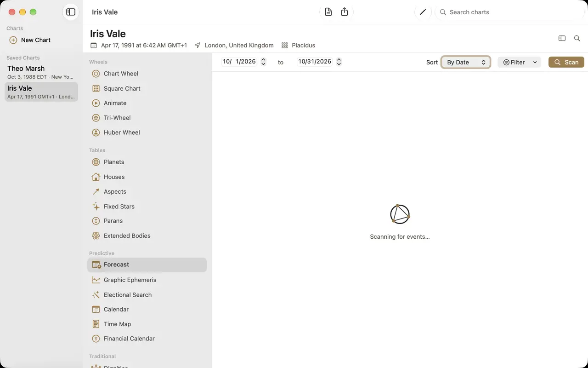
Task: Open the Calendar view
Action: click(x=147, y=309)
